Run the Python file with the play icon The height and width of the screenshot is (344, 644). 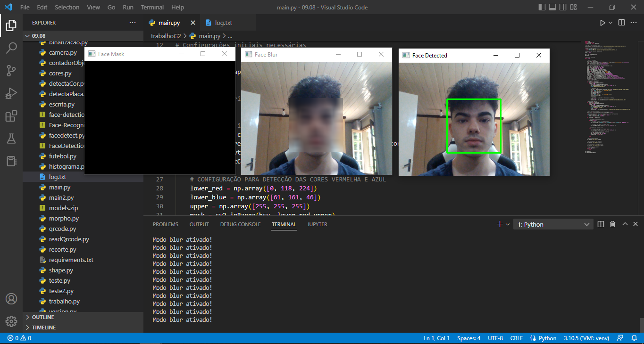[602, 22]
